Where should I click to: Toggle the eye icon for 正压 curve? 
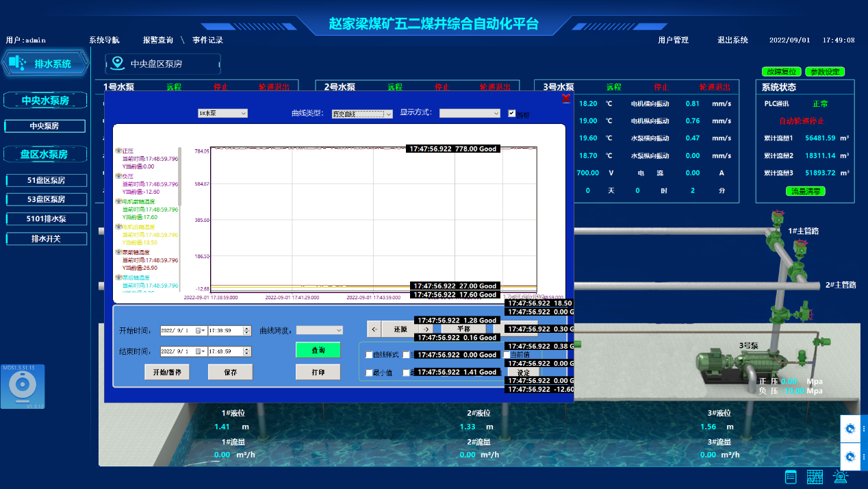pyautogui.click(x=118, y=151)
